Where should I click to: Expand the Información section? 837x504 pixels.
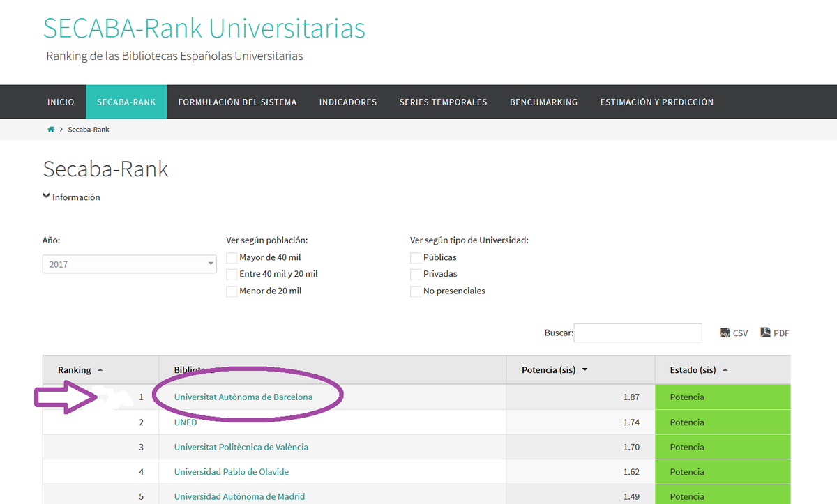click(x=71, y=197)
